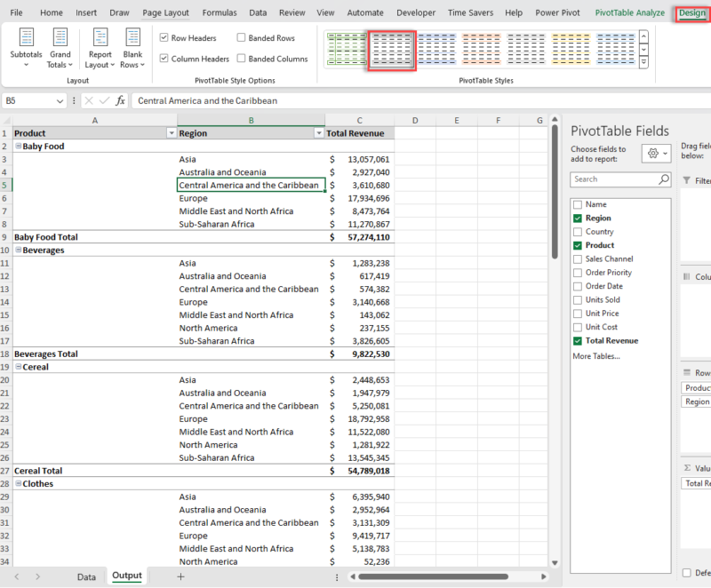Check the Country field checkbox
Viewport: 711px width, 588px height.
(x=576, y=231)
